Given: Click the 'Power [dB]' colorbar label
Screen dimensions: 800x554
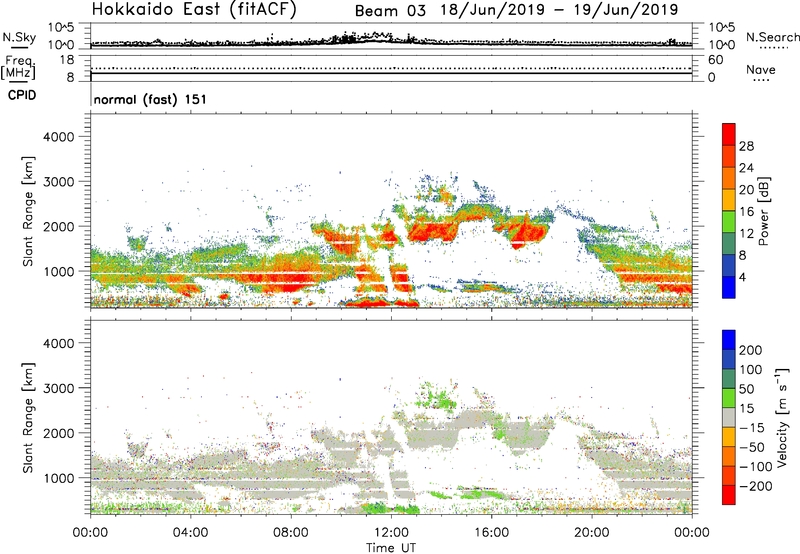Looking at the screenshot, I should click(x=763, y=211).
